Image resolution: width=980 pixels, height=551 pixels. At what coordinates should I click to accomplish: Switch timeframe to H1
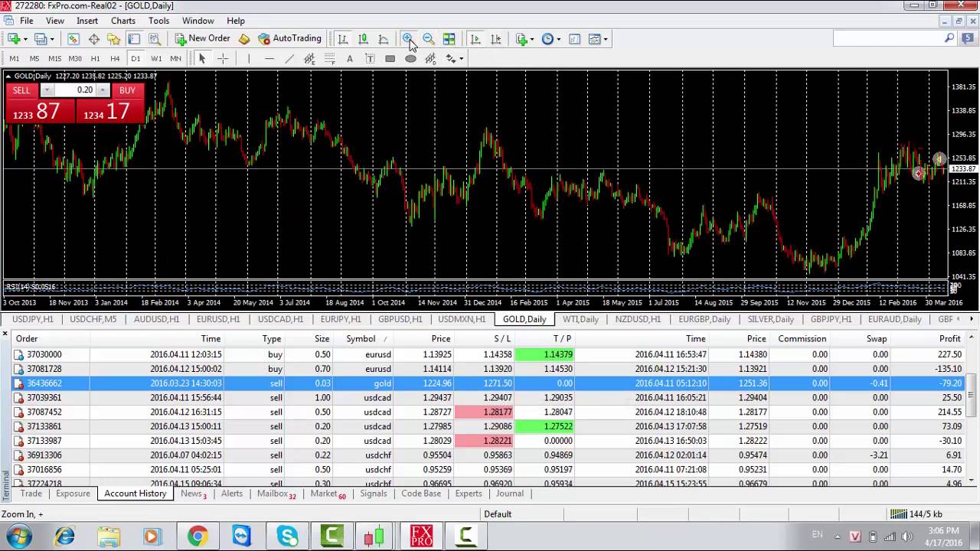click(x=95, y=59)
